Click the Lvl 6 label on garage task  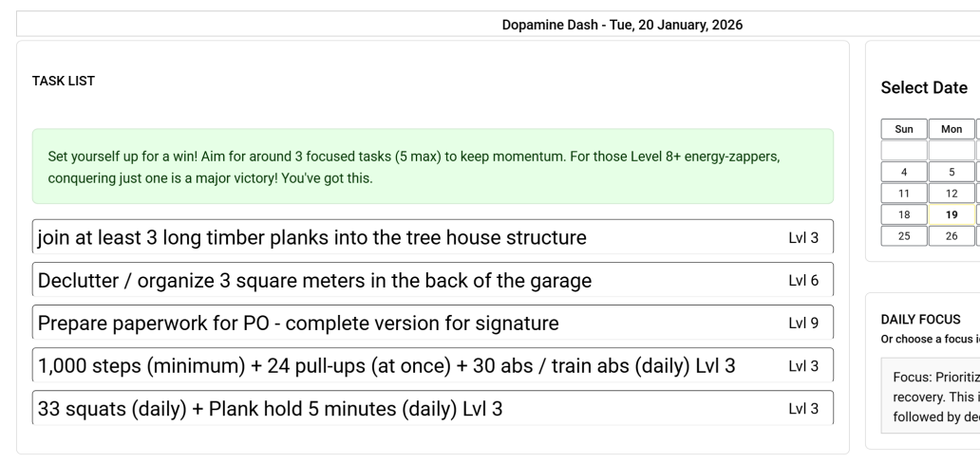[x=803, y=280]
